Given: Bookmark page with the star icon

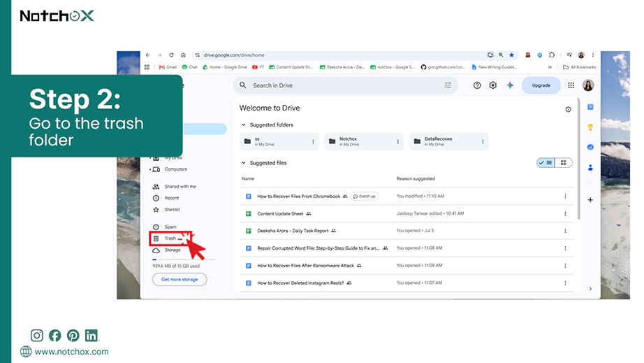Looking at the screenshot, I should [x=511, y=55].
